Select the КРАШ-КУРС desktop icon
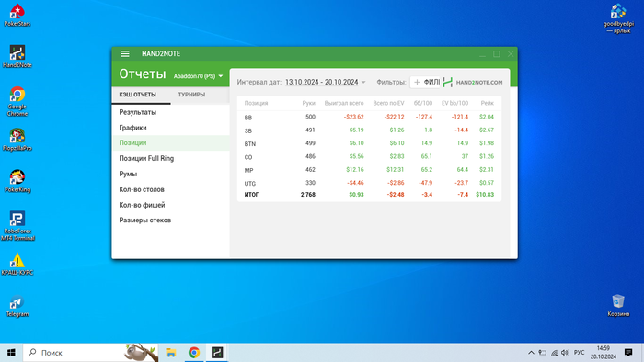The image size is (644, 362). pyautogui.click(x=17, y=265)
